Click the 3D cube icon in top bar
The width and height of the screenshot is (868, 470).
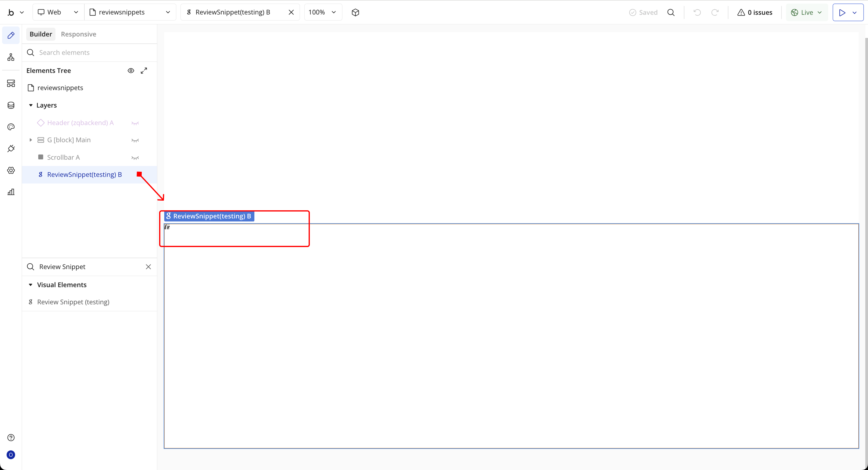pyautogui.click(x=355, y=12)
